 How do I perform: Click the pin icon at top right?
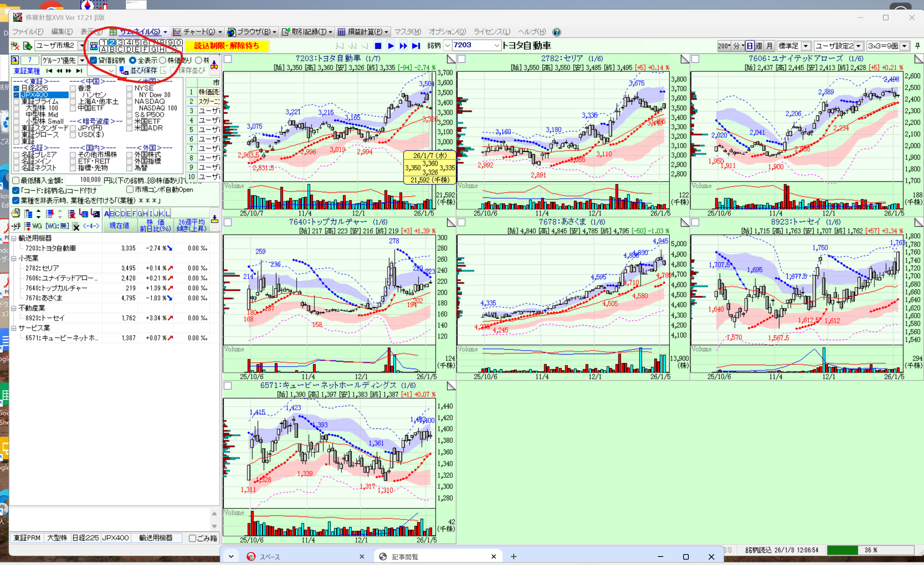click(917, 46)
